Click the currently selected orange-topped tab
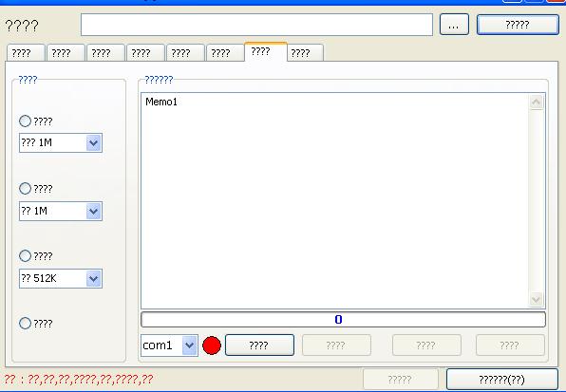The image size is (566, 392). point(266,51)
